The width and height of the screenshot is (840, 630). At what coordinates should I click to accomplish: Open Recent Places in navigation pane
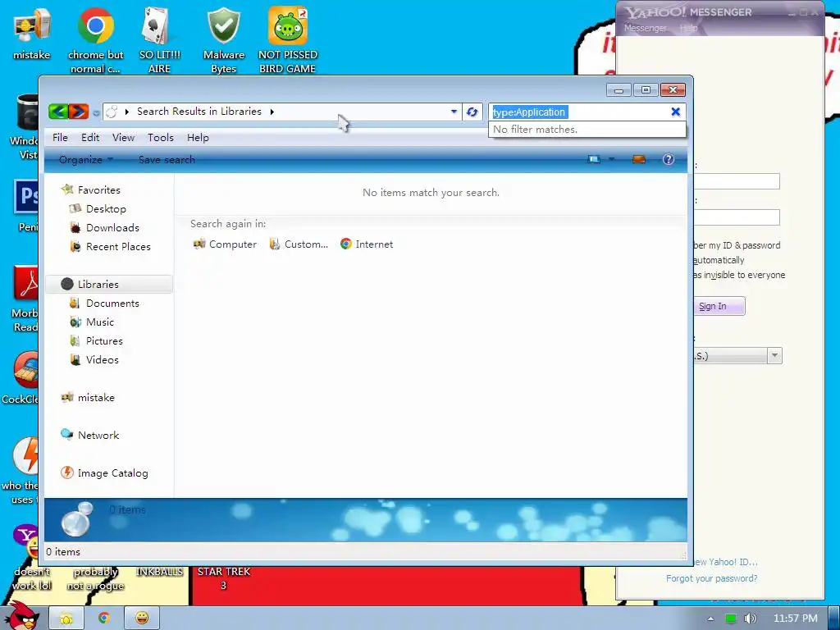pos(118,246)
